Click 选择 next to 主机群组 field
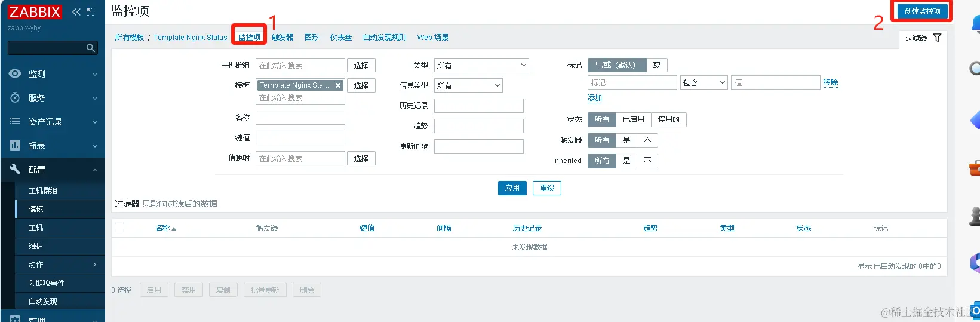 (361, 66)
